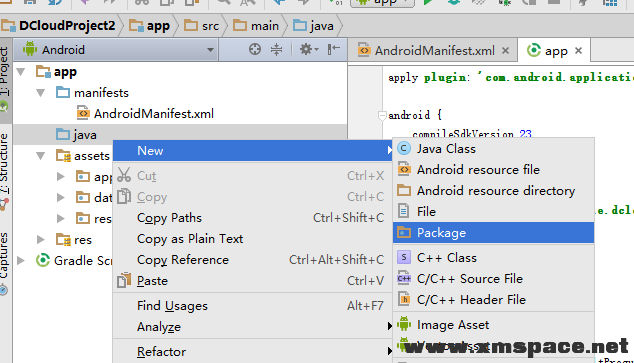Hide the project panel with pin icon

334,49
